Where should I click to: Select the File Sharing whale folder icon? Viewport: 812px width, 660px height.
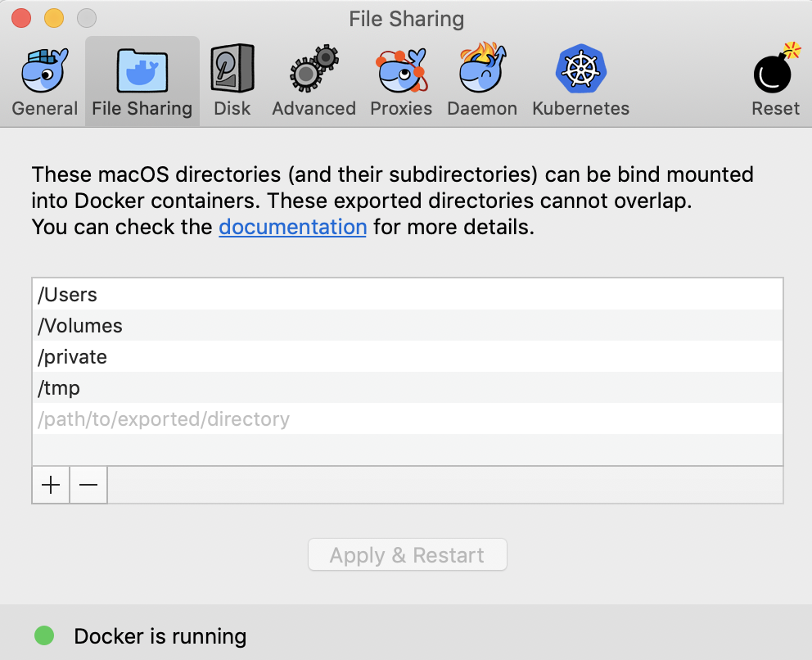pos(141,70)
